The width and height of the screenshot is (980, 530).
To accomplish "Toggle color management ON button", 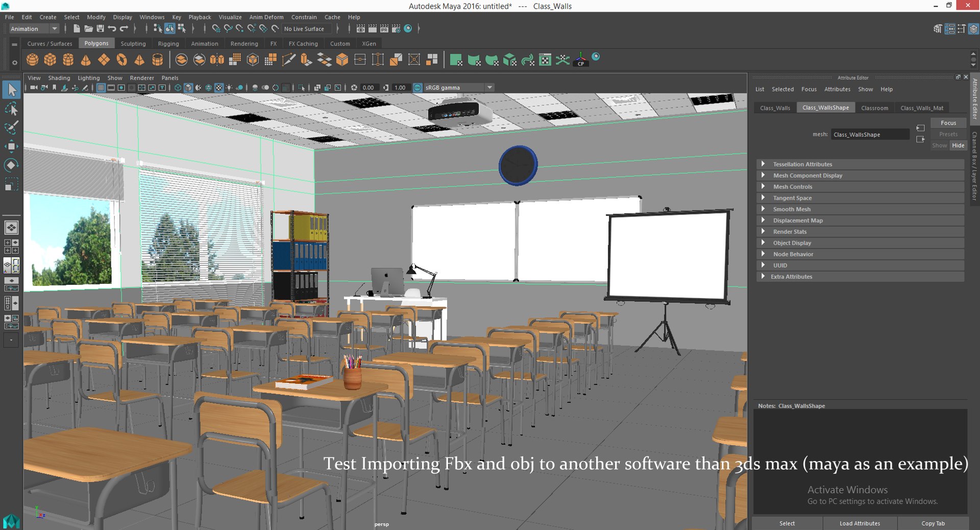I will [x=418, y=88].
